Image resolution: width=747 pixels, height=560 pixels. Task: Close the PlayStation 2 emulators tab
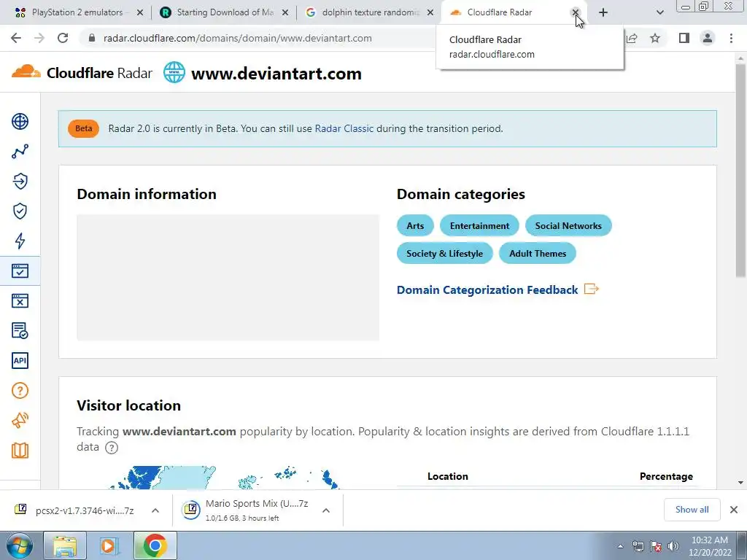[x=140, y=12]
